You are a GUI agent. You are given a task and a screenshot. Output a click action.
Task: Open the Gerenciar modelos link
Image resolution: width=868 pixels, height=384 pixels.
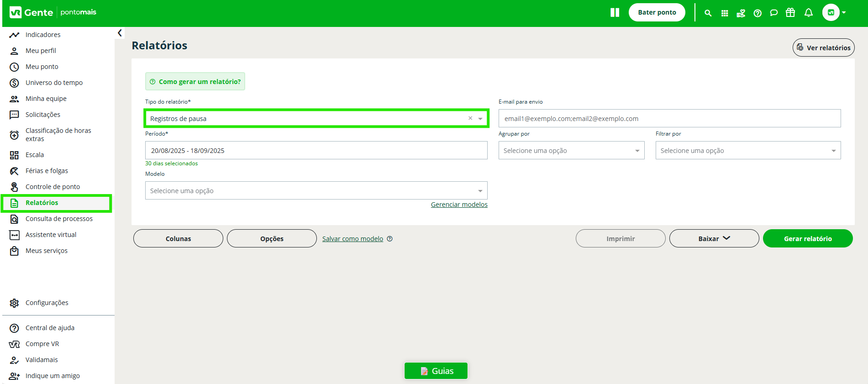459,205
